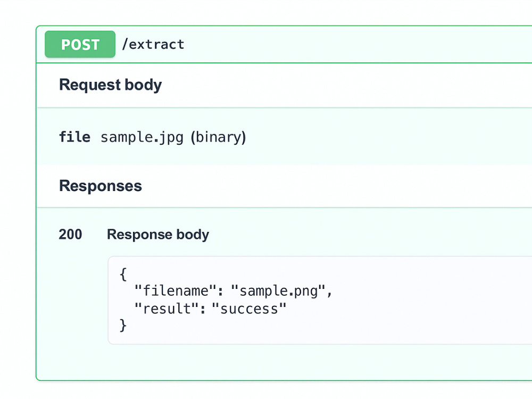Click the closing brace of the response example
The image size is (532, 399).
(122, 325)
